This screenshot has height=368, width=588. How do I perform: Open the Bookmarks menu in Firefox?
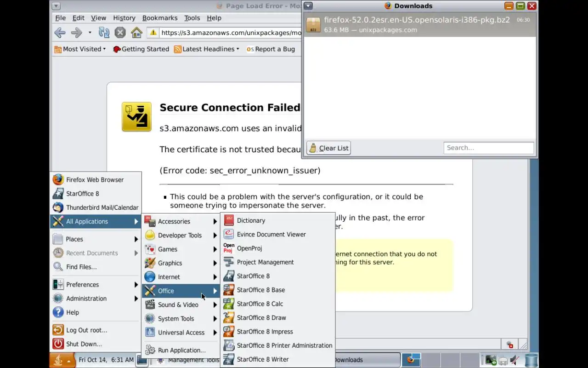(x=160, y=18)
